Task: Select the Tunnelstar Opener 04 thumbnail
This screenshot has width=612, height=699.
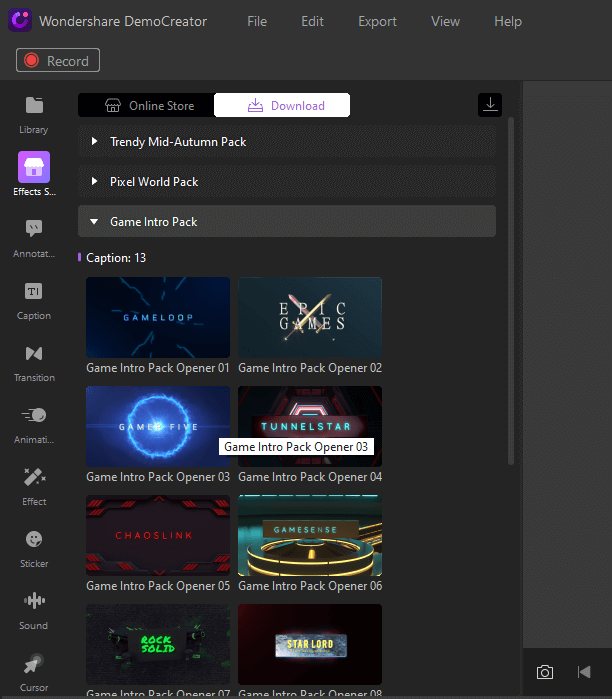Action: 310,426
